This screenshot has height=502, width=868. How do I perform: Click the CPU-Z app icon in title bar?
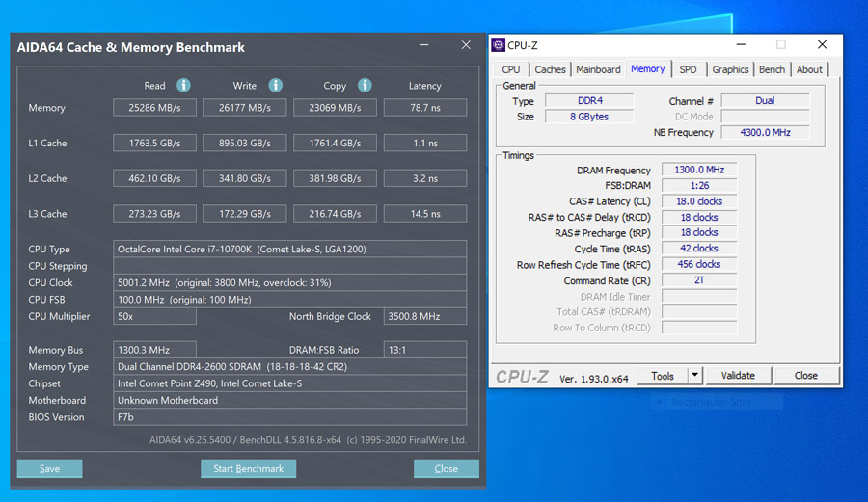(498, 44)
